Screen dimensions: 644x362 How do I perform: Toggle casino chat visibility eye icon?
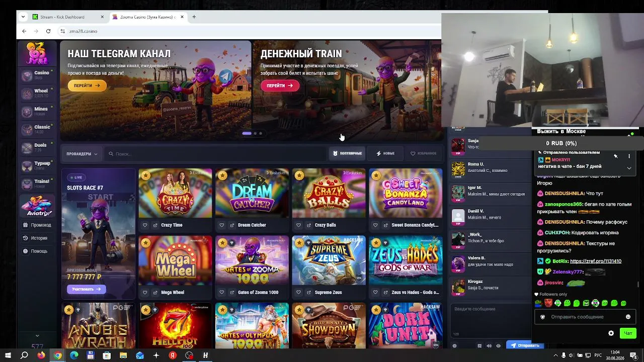[498, 346]
